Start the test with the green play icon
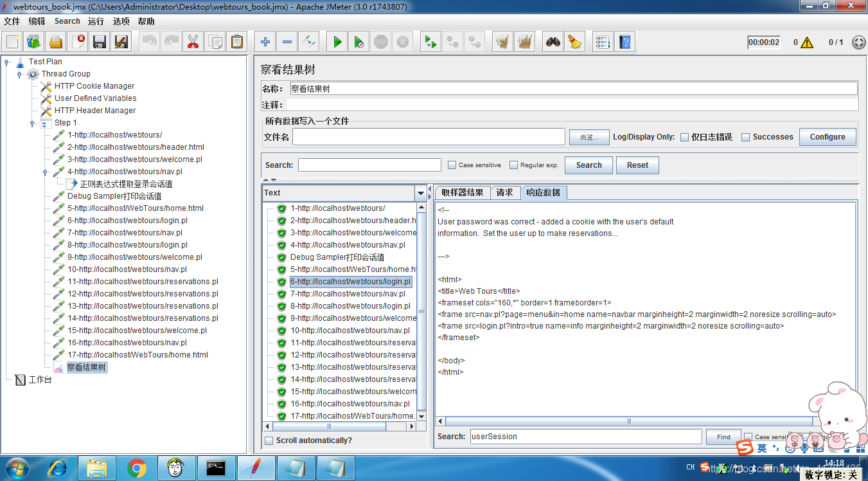Screen dimensions: 868x481 pos(337,42)
